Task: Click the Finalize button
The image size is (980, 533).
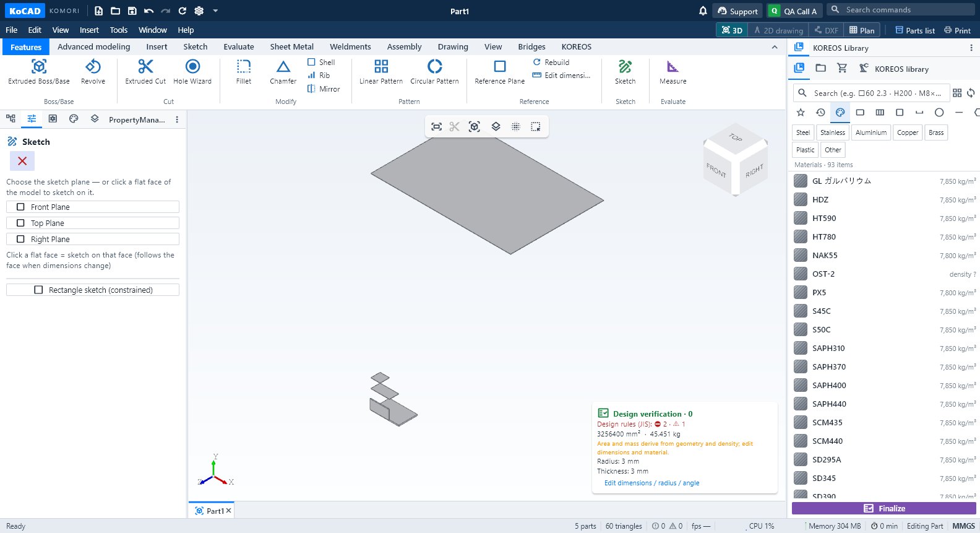Action: (x=884, y=508)
